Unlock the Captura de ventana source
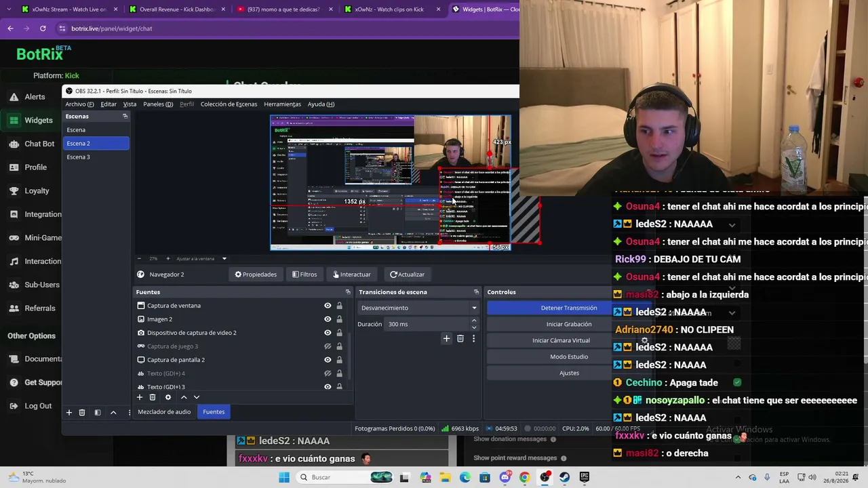The height and width of the screenshot is (488, 868). [339, 306]
